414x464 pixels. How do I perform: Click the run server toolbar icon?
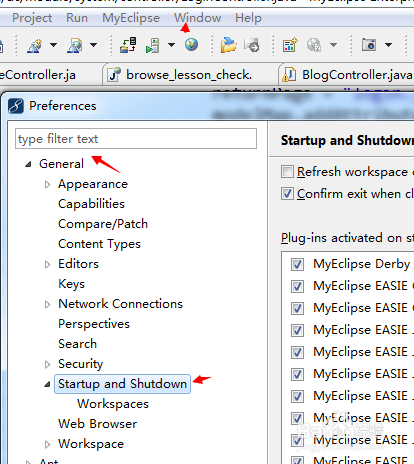pos(153,45)
